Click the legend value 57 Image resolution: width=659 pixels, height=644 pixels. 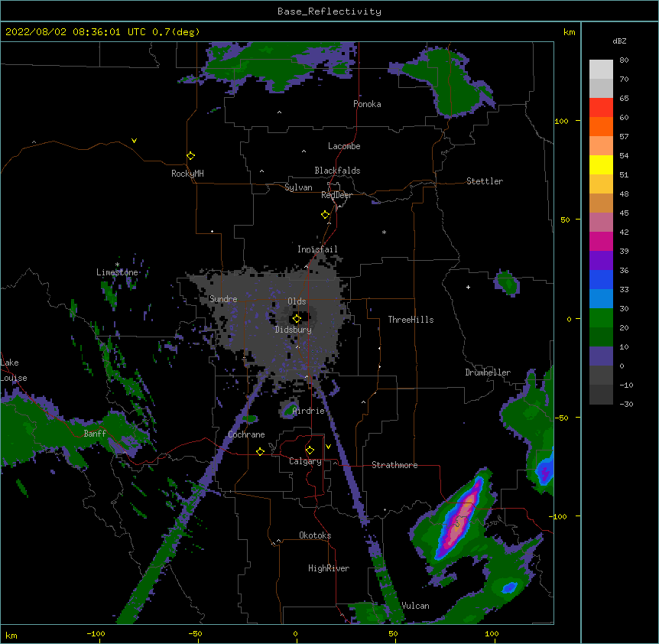click(624, 136)
